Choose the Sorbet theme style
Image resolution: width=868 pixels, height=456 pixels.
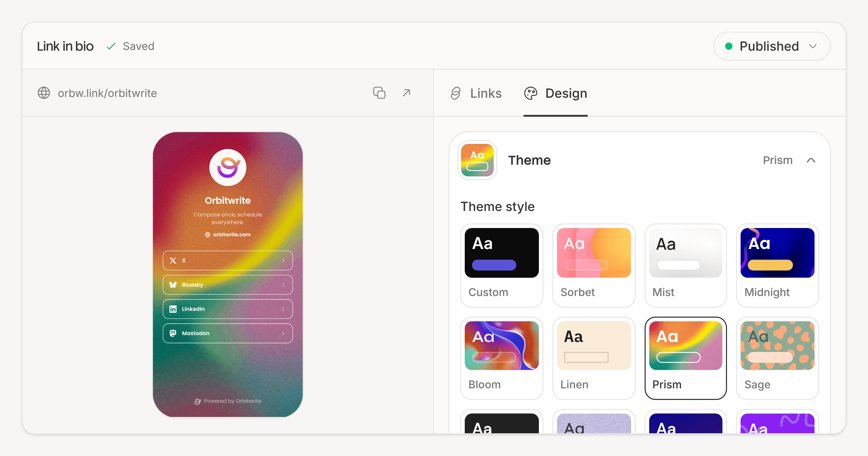(594, 265)
